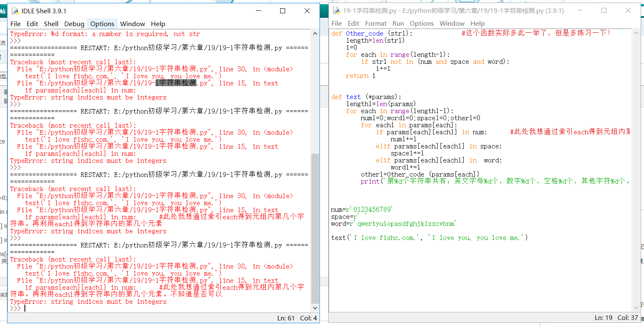Click 'Ln: 61' in shell status bar

[x=286, y=318]
